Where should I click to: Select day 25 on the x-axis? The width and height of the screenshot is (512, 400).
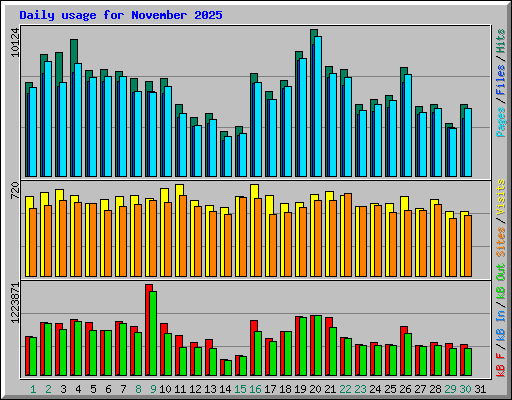pos(390,389)
